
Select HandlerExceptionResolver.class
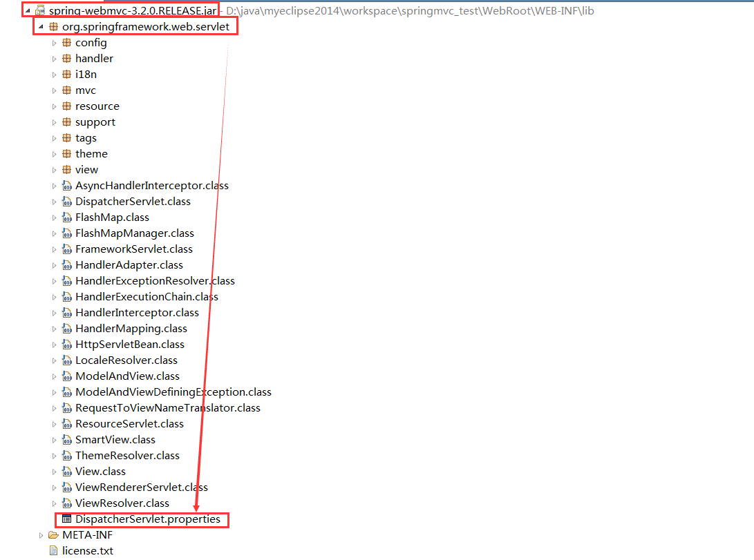point(155,281)
